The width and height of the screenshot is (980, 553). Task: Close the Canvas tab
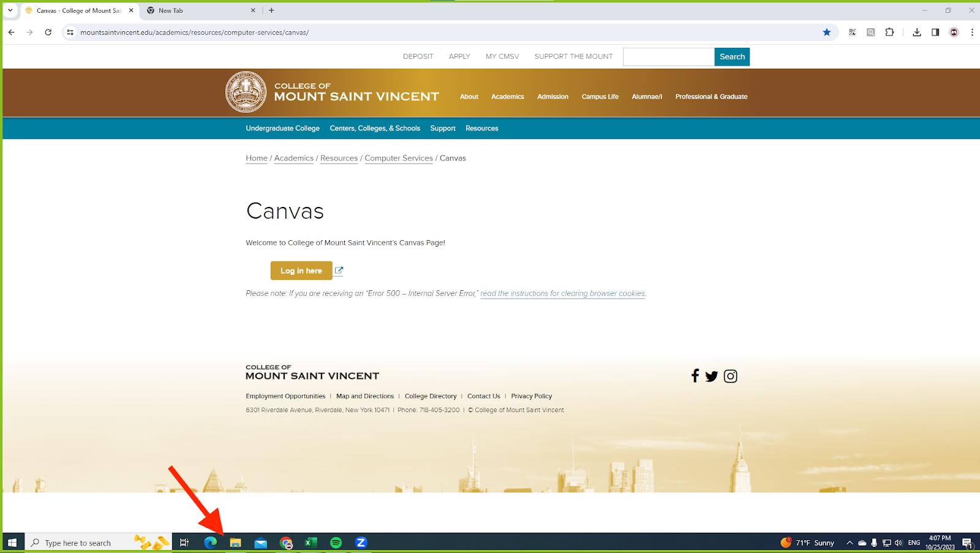pos(131,10)
